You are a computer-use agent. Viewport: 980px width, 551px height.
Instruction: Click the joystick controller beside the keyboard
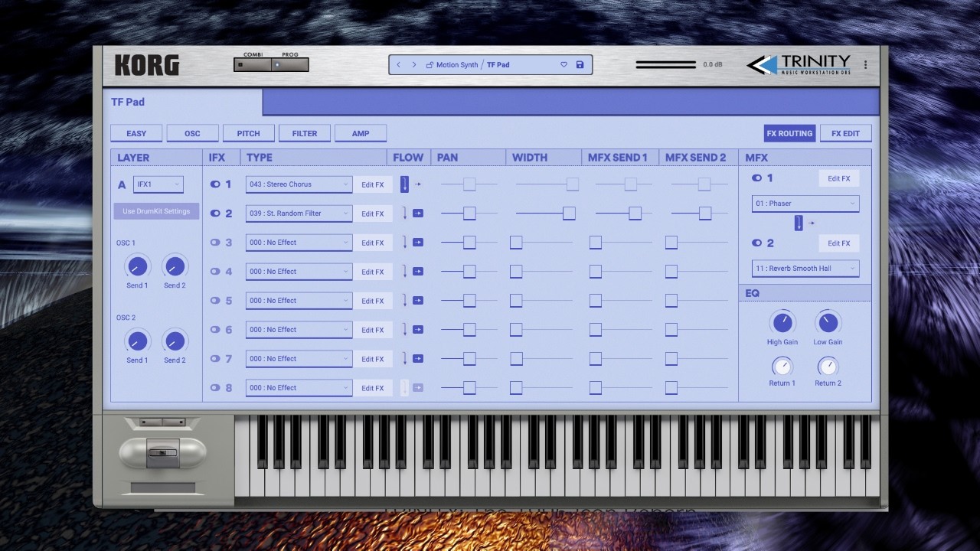point(162,452)
